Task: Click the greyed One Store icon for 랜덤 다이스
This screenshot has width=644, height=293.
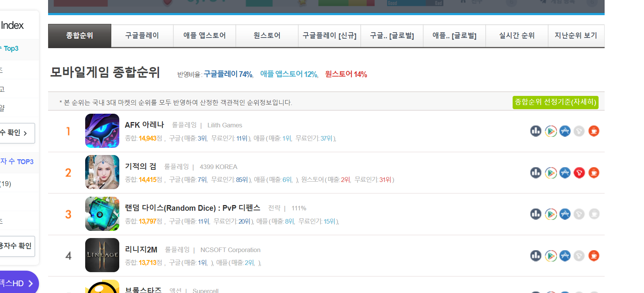Action: click(579, 214)
